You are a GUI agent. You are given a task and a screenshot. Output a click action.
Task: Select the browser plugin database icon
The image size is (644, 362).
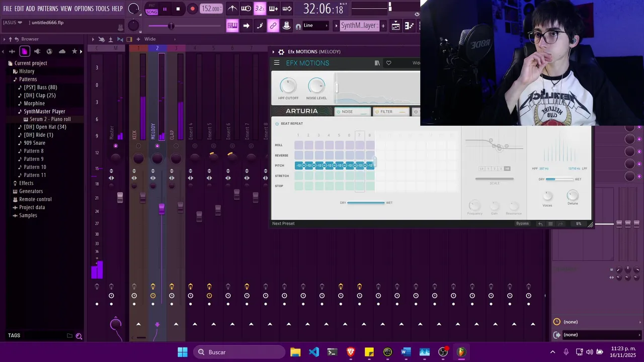[x=37, y=51]
